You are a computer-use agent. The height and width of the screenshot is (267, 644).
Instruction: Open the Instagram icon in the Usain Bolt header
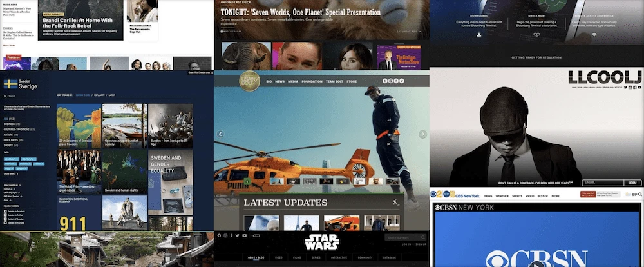(391, 81)
